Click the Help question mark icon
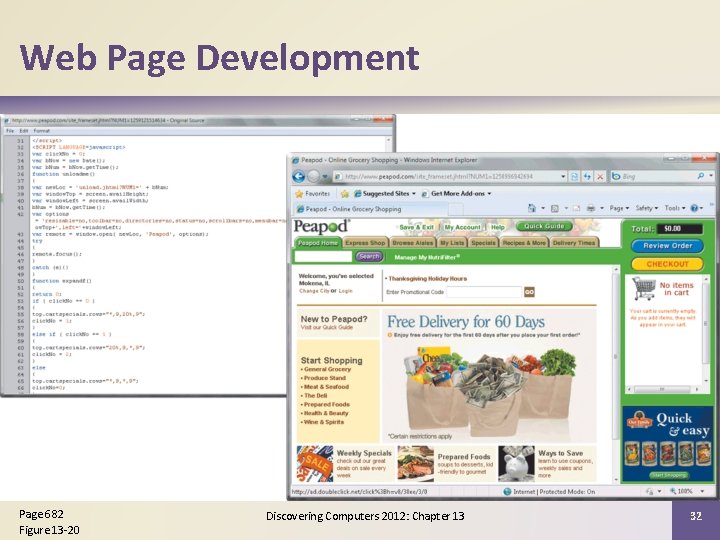Viewport: 720px width, 540px height. [x=694, y=208]
